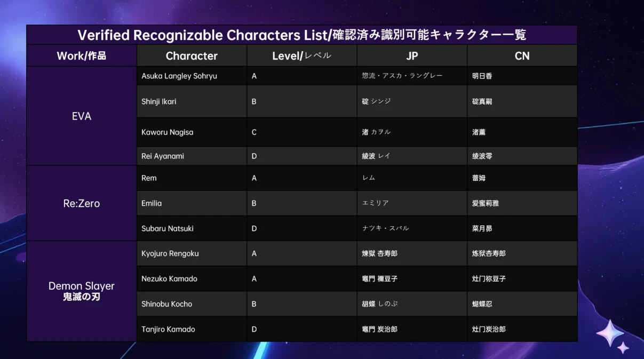Image resolution: width=644 pixels, height=359 pixels.
Task: Click the 'Re:Zero' work cell
Action: [x=82, y=203]
